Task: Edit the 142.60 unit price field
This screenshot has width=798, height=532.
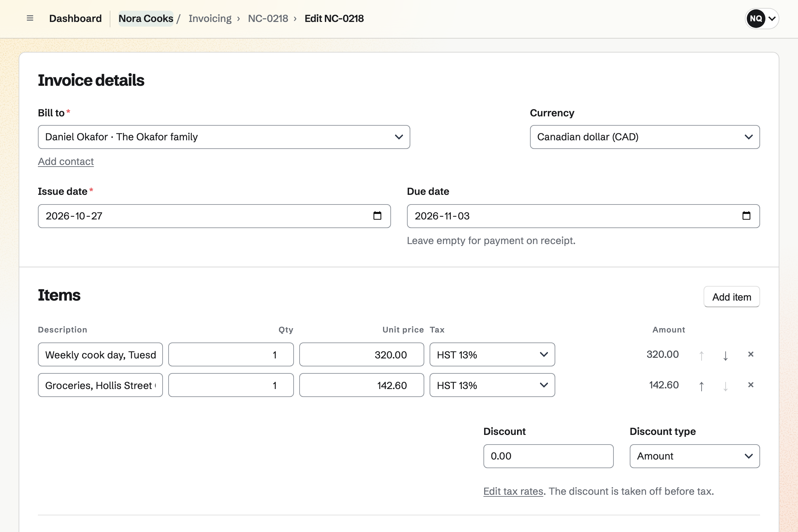Action: (x=362, y=385)
